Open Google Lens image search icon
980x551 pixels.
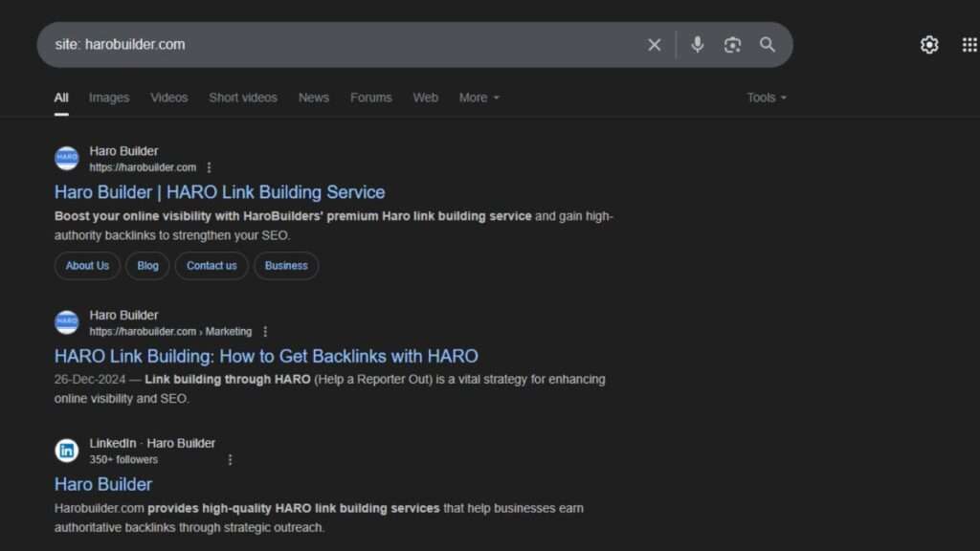pyautogui.click(x=732, y=45)
